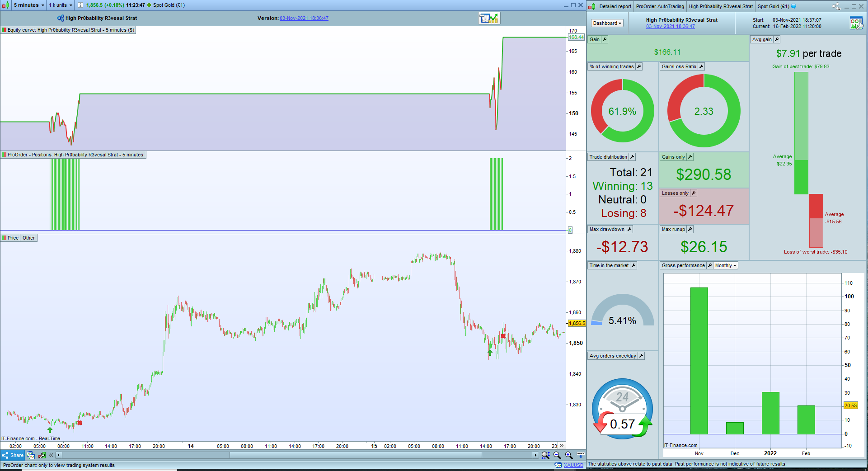Select the ProOrder AutoTrading tab
Screen dimensions: 868x471
(660, 6)
